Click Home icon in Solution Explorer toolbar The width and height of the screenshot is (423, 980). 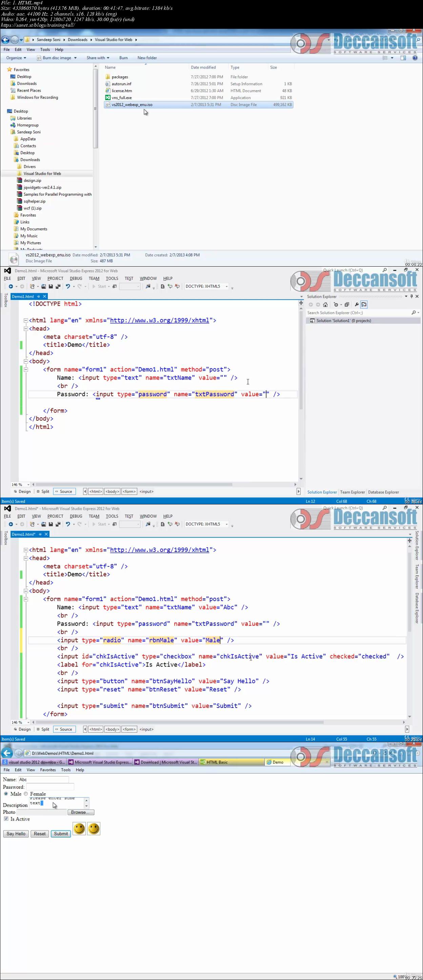pyautogui.click(x=325, y=305)
